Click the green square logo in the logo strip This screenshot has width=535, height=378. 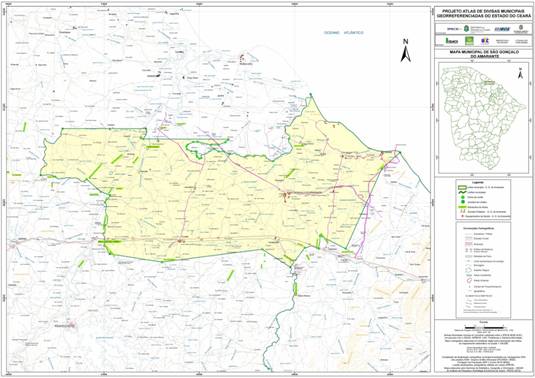tap(469, 41)
